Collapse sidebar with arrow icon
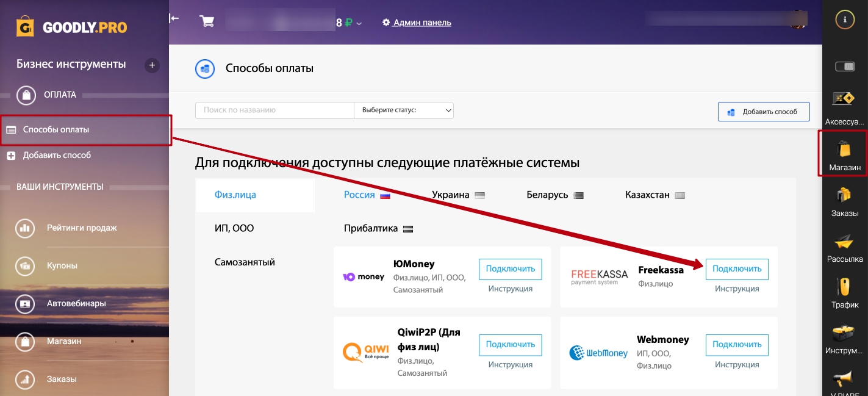The width and height of the screenshot is (868, 396). (x=174, y=18)
